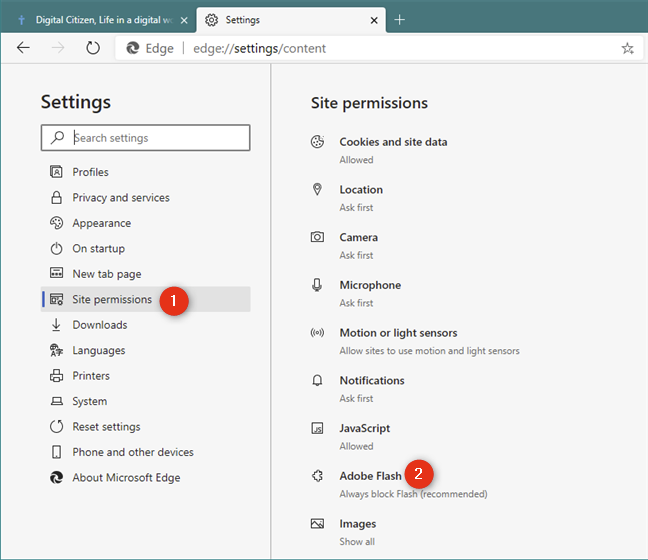Open Cookies and site data permission
Viewport: 648px width, 560px height.
point(393,142)
